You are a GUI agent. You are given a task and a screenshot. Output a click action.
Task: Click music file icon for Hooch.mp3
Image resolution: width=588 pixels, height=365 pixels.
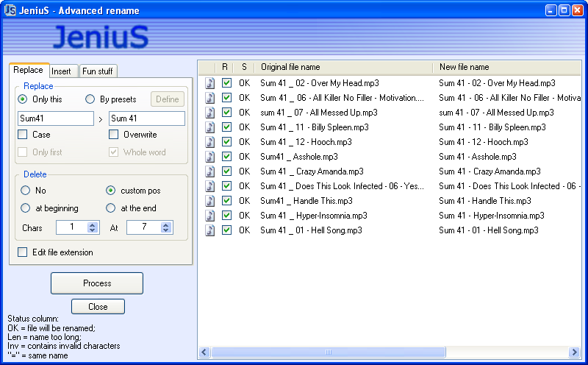pos(210,142)
